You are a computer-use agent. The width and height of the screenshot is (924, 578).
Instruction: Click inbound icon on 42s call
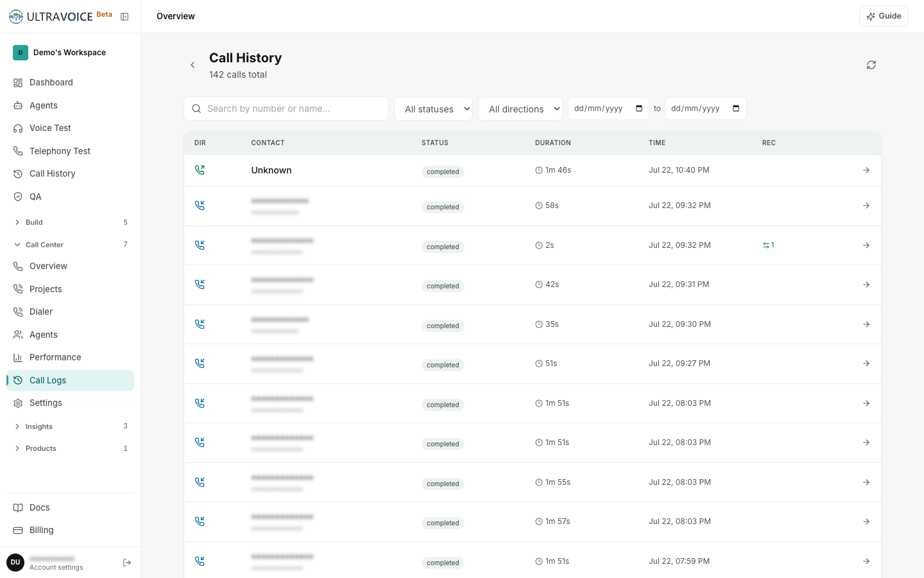(200, 285)
